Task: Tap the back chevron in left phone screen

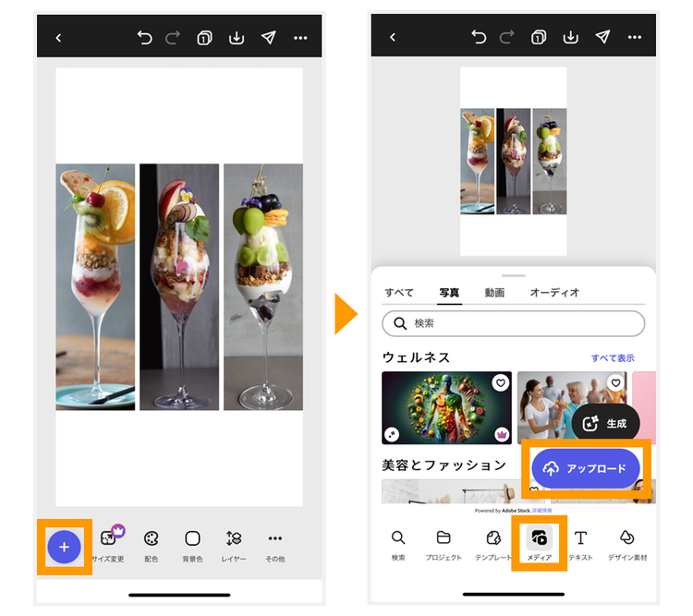Action: 58,38
